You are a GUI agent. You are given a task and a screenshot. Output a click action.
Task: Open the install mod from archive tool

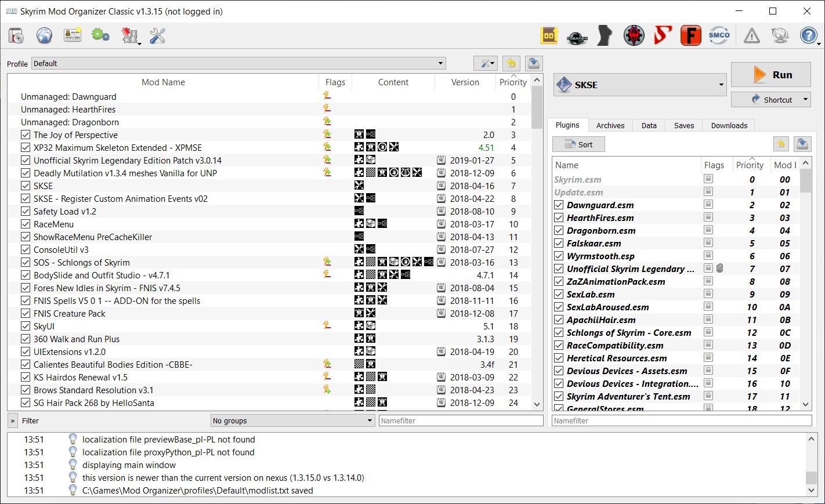coord(16,36)
